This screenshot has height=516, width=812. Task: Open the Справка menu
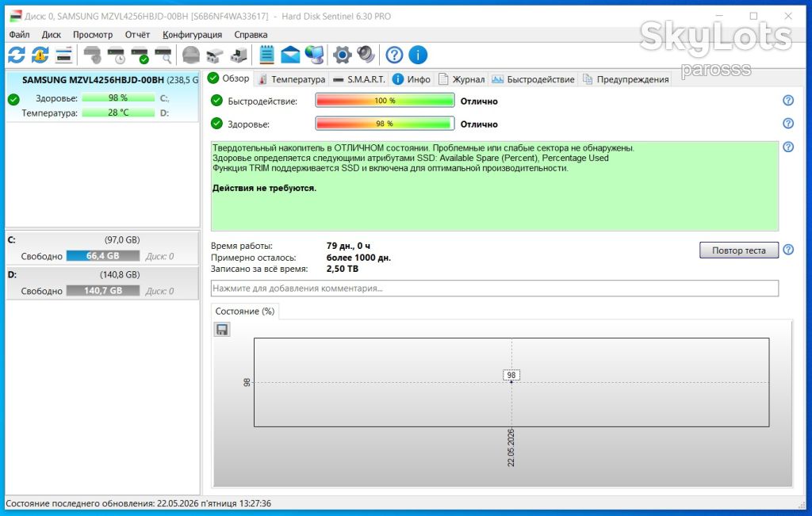[251, 35]
